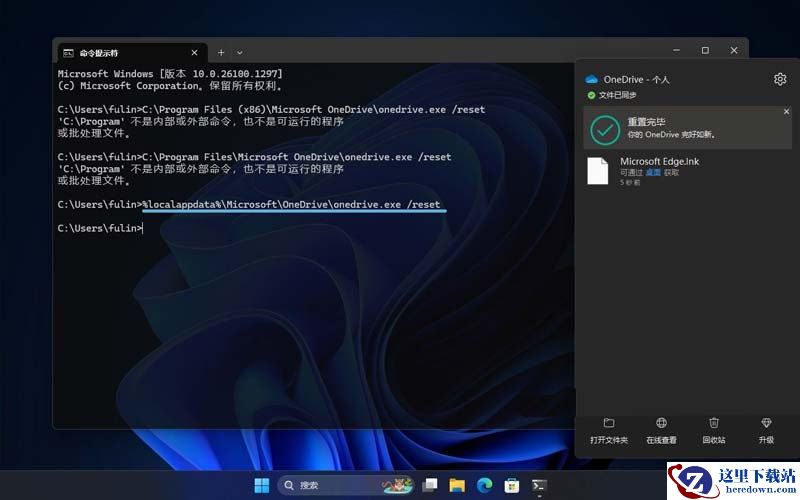Close the 命令提示符 tab
The width and height of the screenshot is (800, 500).
[194, 53]
